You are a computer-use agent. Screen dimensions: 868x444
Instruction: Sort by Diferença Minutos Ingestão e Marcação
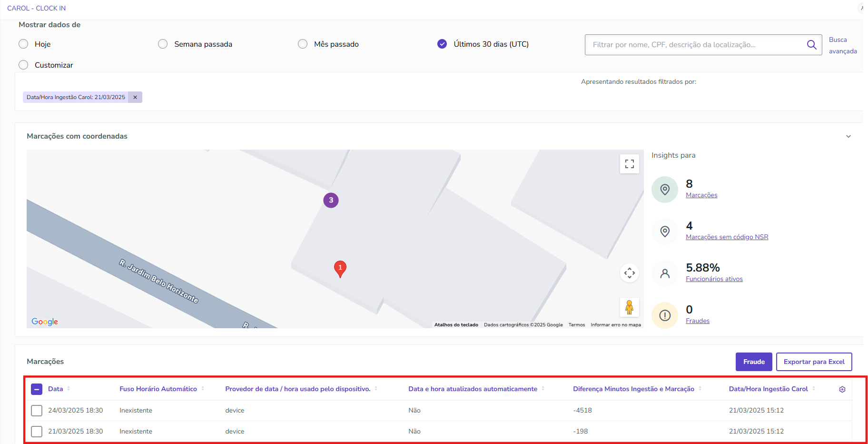coord(700,389)
